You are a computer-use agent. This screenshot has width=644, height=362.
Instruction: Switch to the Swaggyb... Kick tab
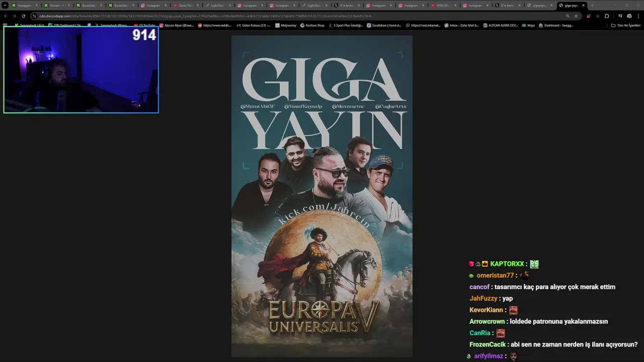25,5
